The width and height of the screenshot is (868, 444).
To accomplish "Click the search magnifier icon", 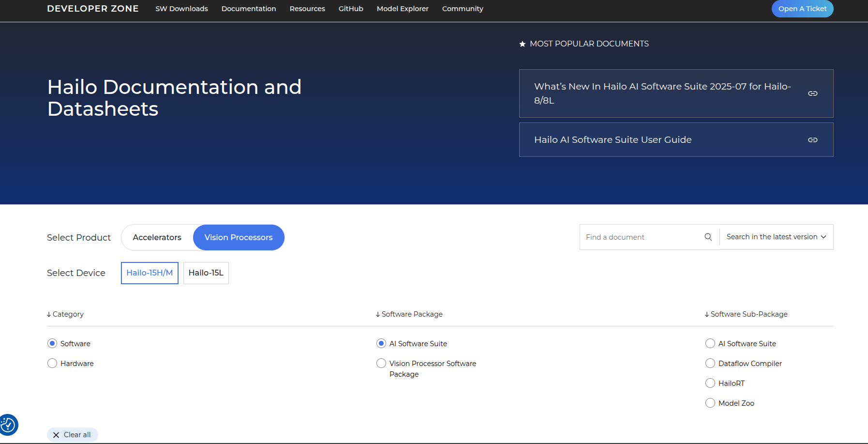I will pos(708,237).
